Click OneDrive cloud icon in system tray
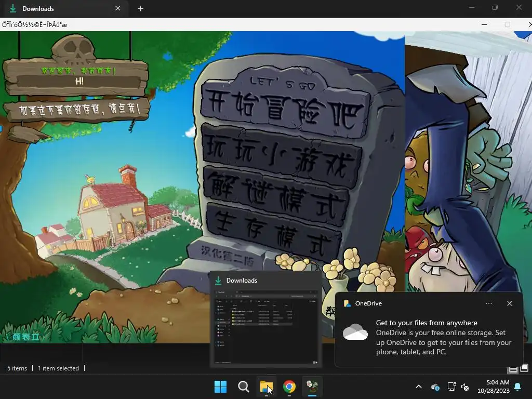This screenshot has height=399, width=532. coord(435,387)
